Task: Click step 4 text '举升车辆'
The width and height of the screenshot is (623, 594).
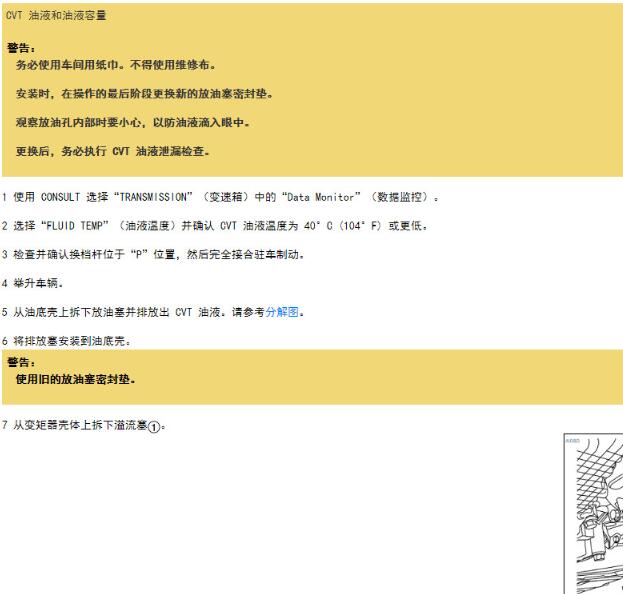Action: 36,283
